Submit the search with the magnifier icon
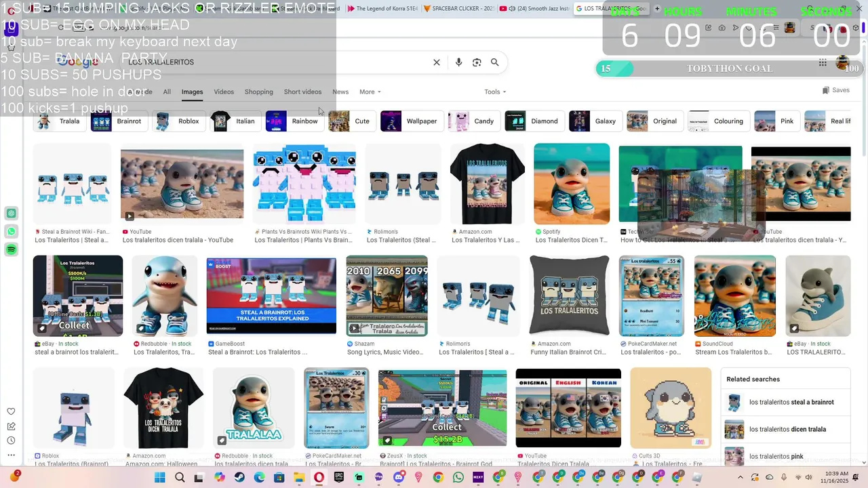868x488 pixels. click(x=495, y=62)
